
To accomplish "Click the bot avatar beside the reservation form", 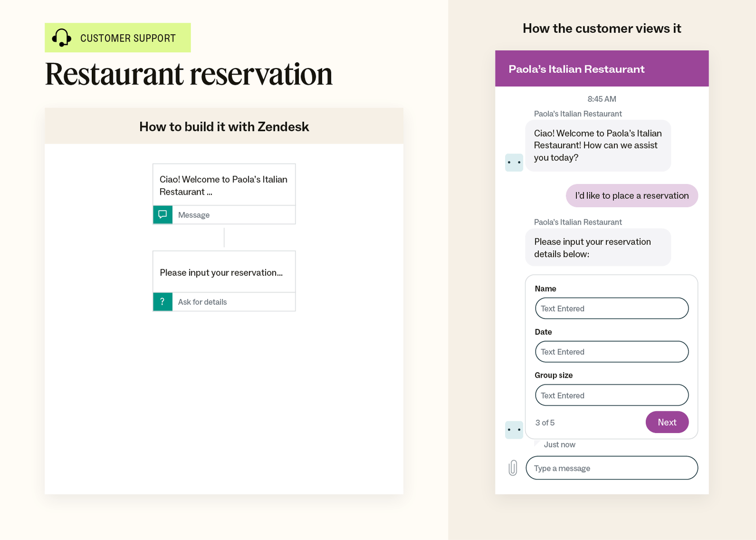I will tap(513, 430).
